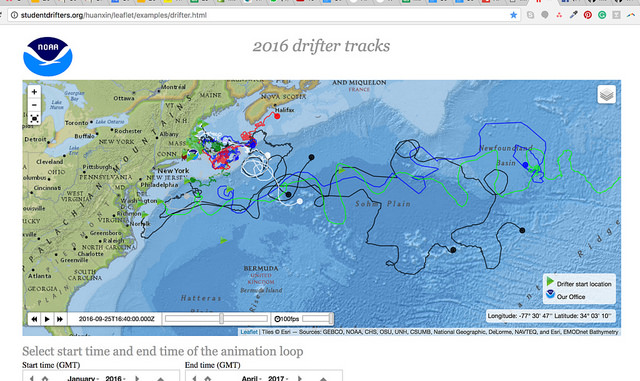This screenshot has height=381, width=640.
Task: Click the Sohm Plain map label
Action: (382, 203)
